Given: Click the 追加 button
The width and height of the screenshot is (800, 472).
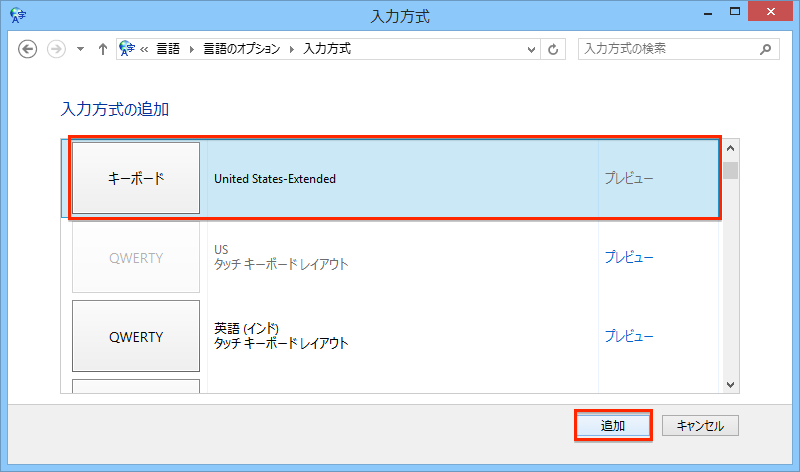Looking at the screenshot, I should tap(613, 425).
